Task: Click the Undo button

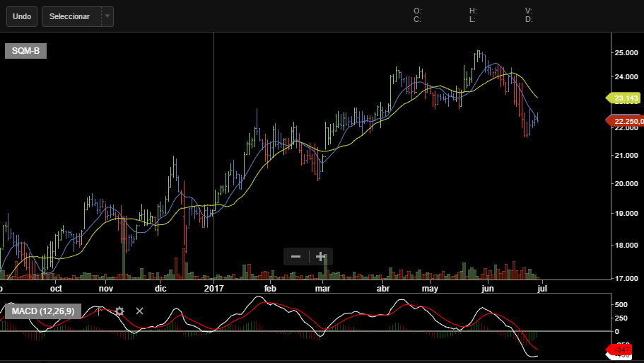Action: click(x=22, y=16)
